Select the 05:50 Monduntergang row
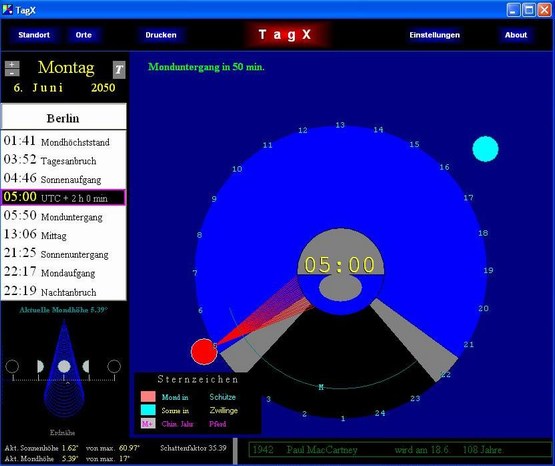 pos(63,216)
